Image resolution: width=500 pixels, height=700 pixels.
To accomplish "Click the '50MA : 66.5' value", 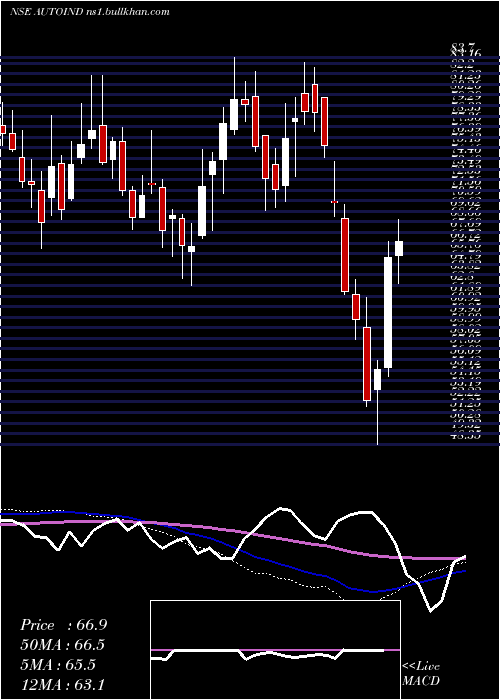I will point(63,645).
